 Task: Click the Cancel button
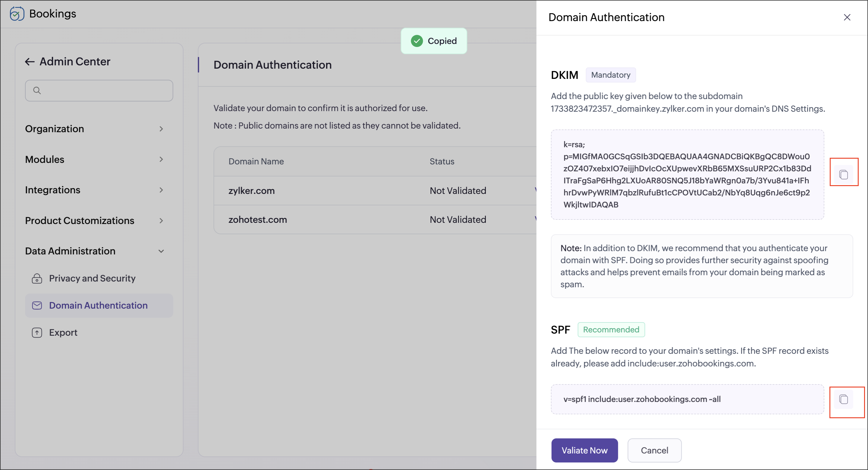(654, 450)
